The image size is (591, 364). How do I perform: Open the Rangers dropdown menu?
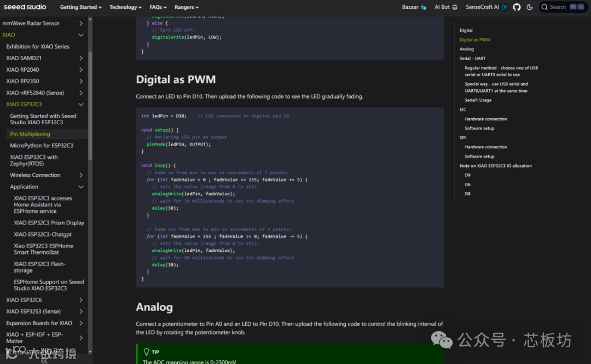click(187, 7)
